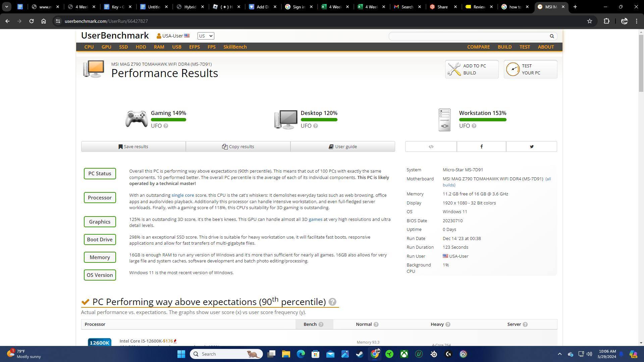Click the Facebook share icon
This screenshot has height=362, width=644.
click(481, 147)
